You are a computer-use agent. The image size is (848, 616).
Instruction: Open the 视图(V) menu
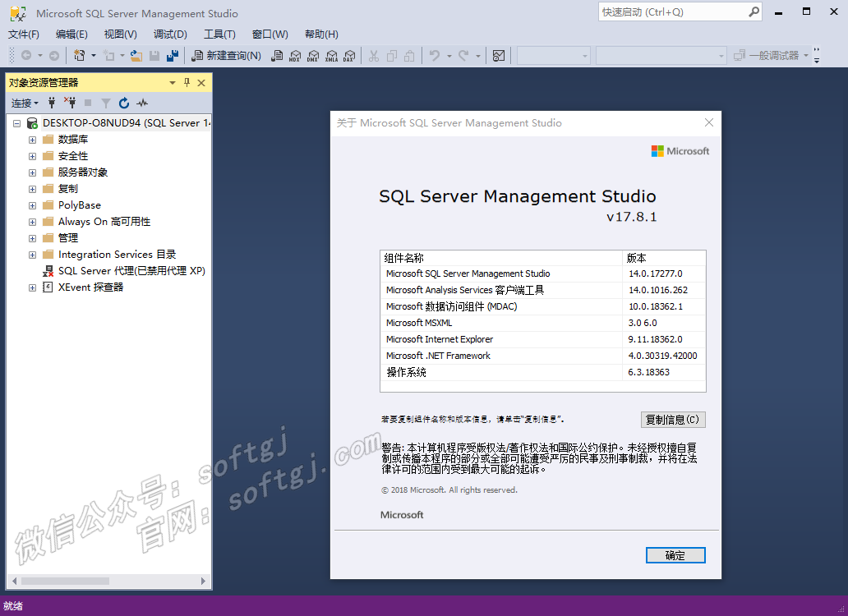(x=120, y=34)
